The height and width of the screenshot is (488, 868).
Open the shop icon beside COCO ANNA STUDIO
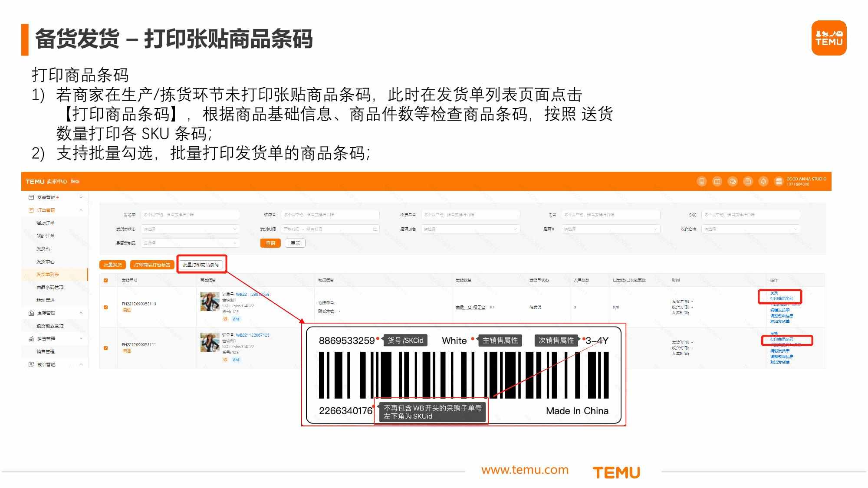click(x=779, y=181)
